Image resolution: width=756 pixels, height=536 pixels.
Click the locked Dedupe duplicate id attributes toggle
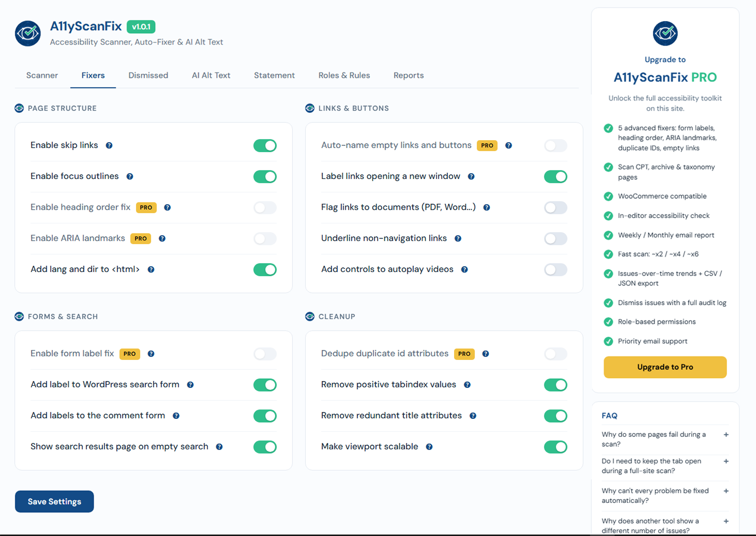point(556,354)
